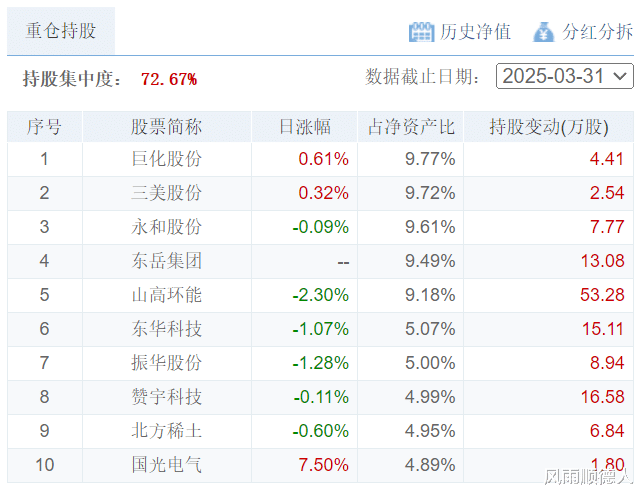Expand the 2025-03-31 date dropdown
The height and width of the screenshot is (498, 643).
click(565, 76)
